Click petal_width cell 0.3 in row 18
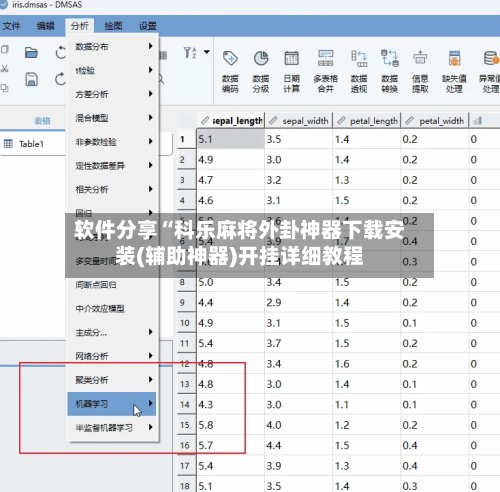 tap(435, 486)
